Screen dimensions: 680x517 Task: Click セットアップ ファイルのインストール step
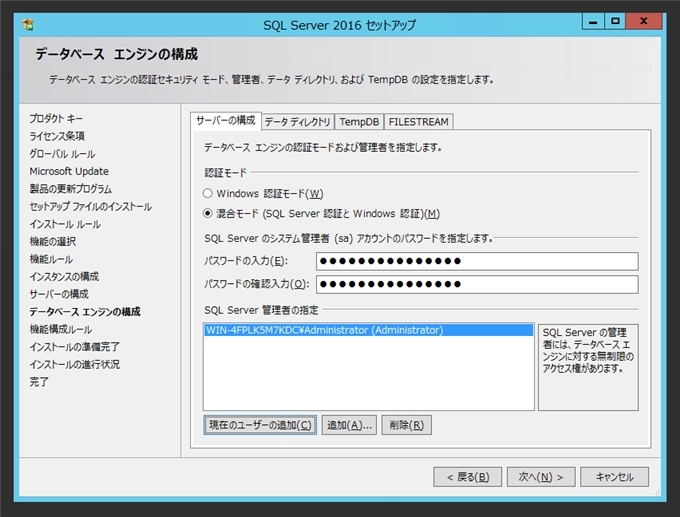pos(90,206)
